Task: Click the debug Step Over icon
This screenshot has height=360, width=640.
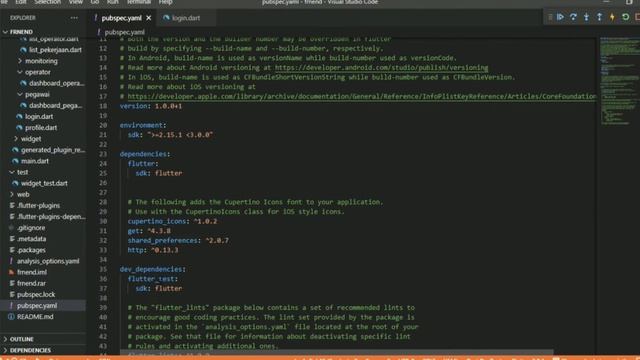Action: tap(573, 17)
